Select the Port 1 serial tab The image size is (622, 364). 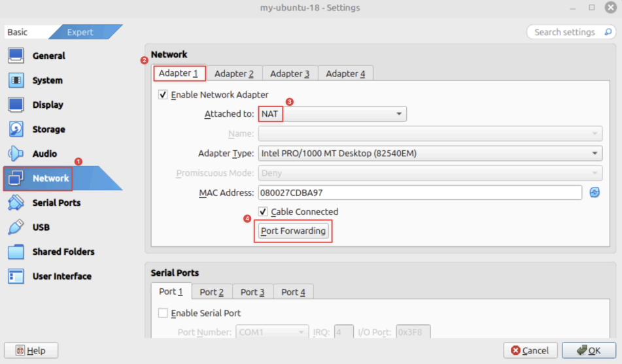171,292
